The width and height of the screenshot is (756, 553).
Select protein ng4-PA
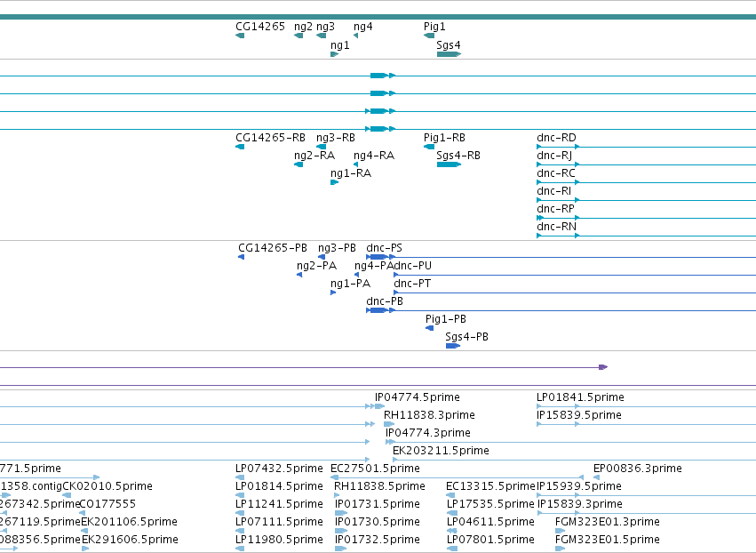pos(374,266)
